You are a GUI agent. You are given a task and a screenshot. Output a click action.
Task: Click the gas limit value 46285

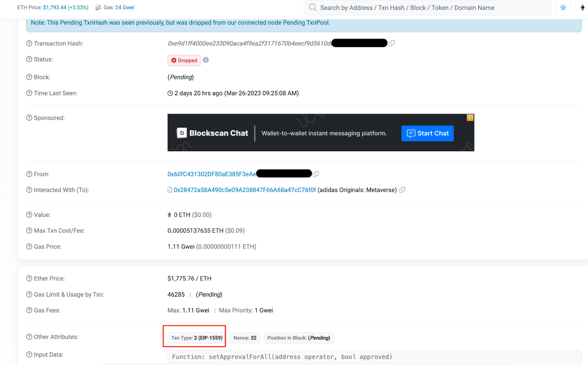176,295
